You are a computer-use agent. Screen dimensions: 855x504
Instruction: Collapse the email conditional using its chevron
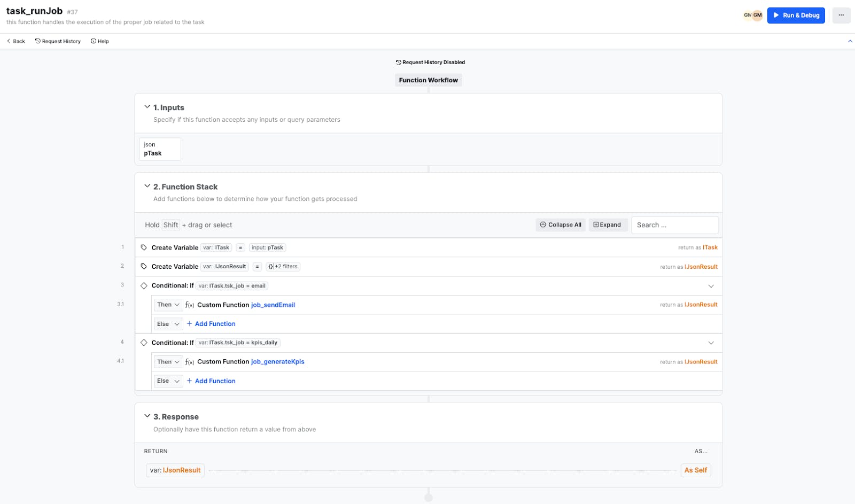[711, 286]
